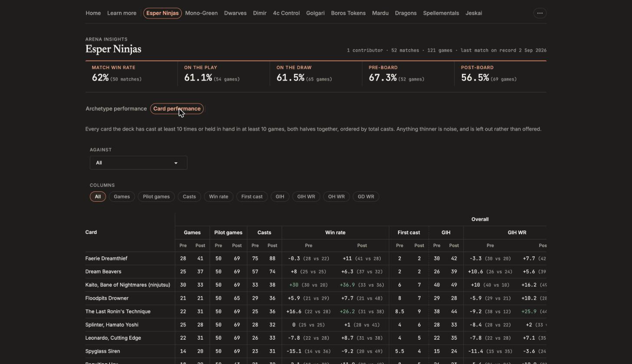Show the Archetype performance view
632x364 pixels.
click(116, 109)
